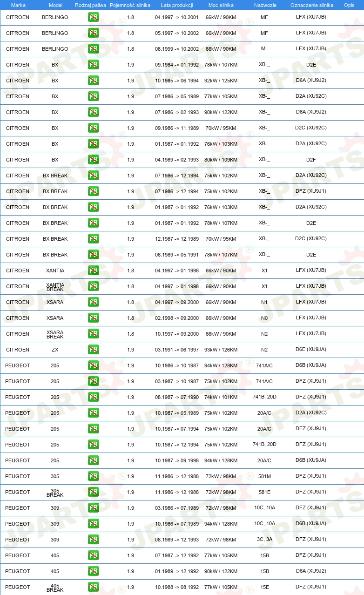Image resolution: width=364 pixels, height=595 pixels.
Task: Click fuel icon in BX D2F 80kW row
Action: click(x=93, y=160)
